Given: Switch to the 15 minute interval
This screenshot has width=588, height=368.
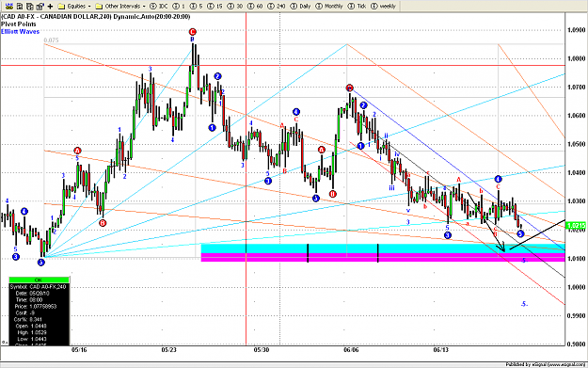Looking at the screenshot, I should click(215, 6).
